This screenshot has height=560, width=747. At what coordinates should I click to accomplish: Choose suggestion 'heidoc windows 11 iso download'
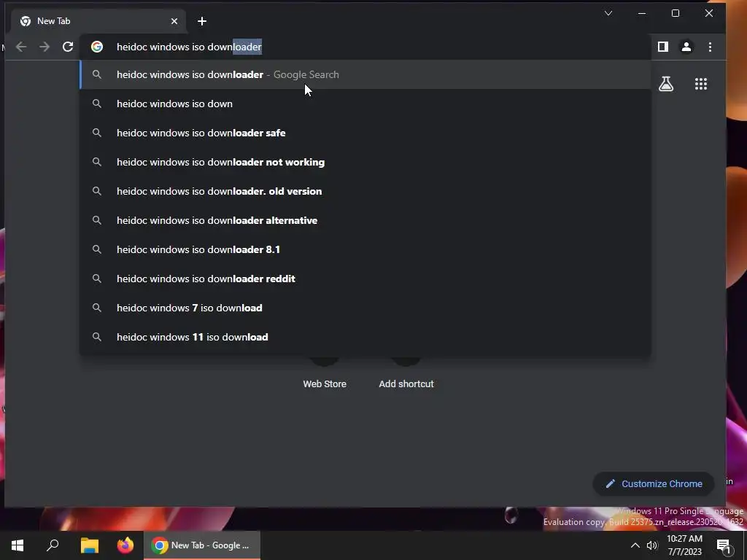[x=365, y=337]
